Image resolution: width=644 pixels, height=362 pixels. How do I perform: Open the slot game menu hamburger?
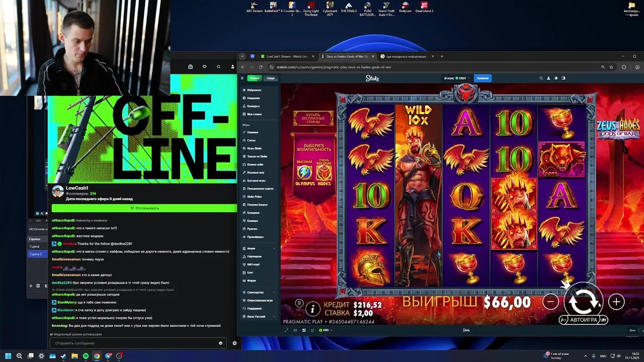pyautogui.click(x=299, y=303)
